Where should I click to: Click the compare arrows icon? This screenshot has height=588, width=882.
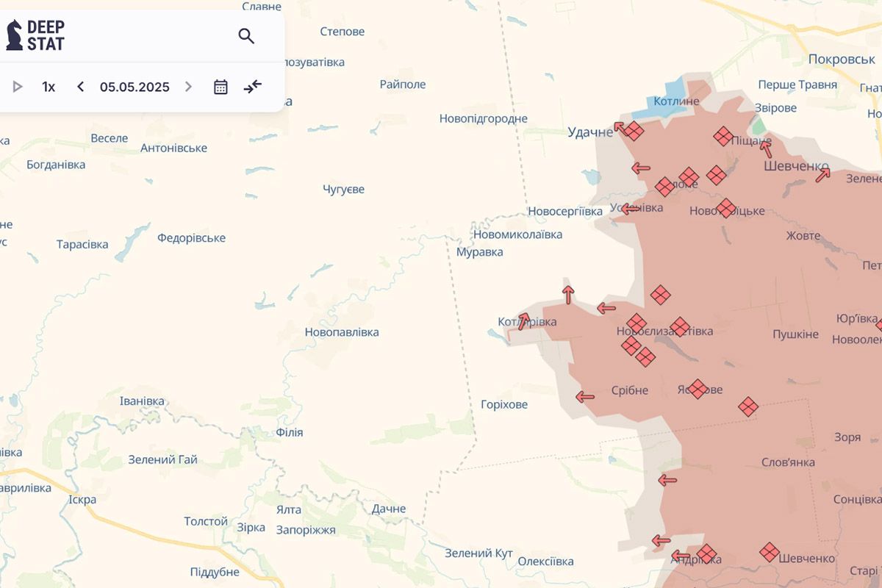(x=253, y=87)
